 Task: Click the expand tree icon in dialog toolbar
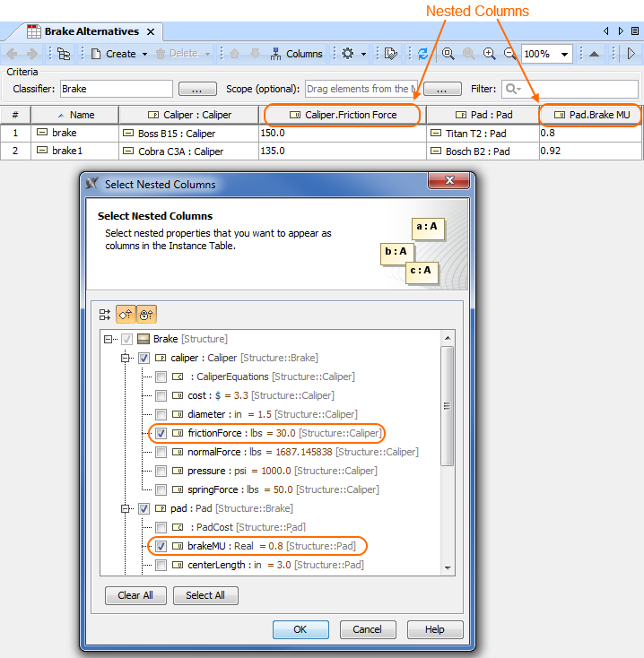tap(105, 315)
